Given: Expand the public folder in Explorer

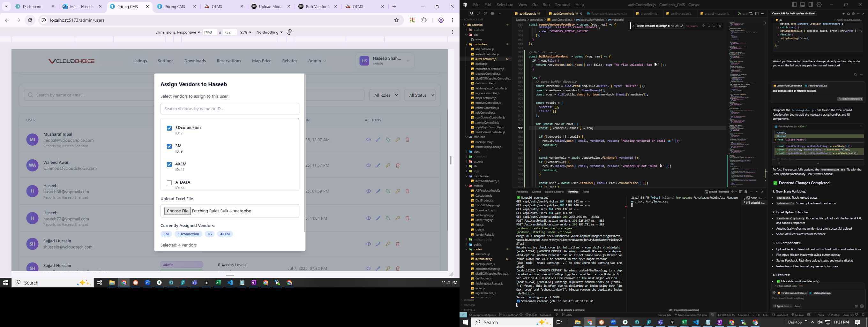Looking at the screenshot, I should 477,244.
